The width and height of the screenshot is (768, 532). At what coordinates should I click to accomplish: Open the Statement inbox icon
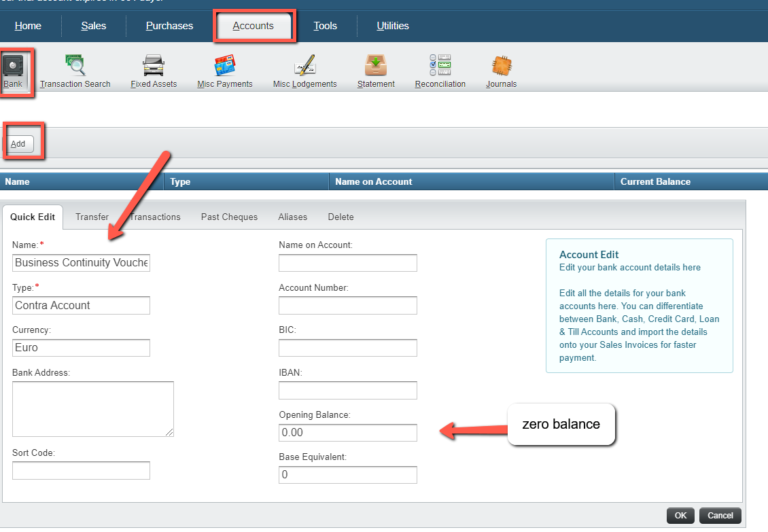click(x=376, y=66)
